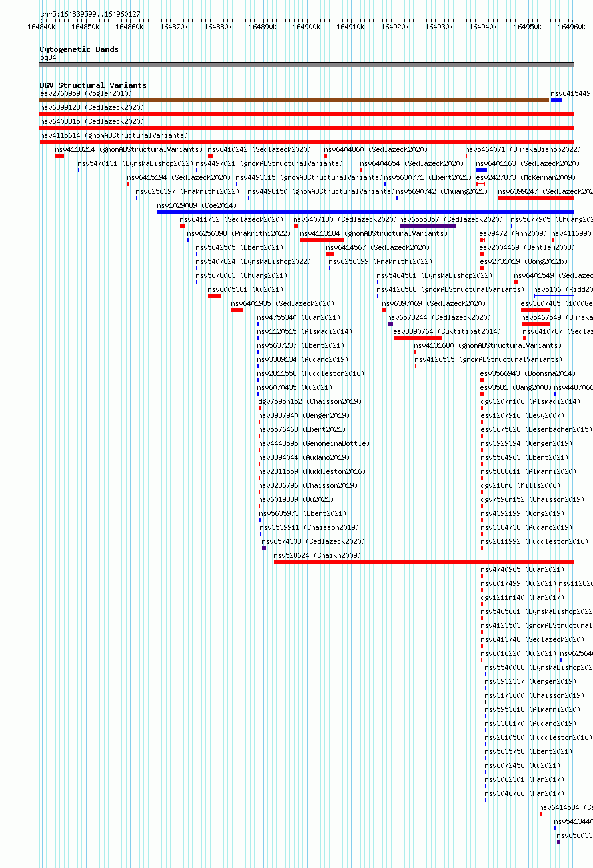
Task: Click variant label nsv2811558 (Huddleston2016)
Action: (311, 373)
